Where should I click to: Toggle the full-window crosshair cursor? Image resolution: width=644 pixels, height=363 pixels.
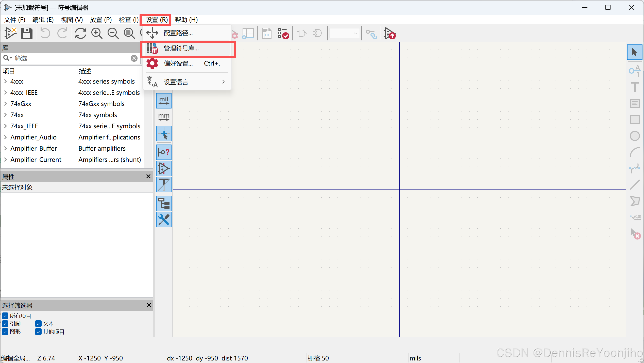click(164, 133)
